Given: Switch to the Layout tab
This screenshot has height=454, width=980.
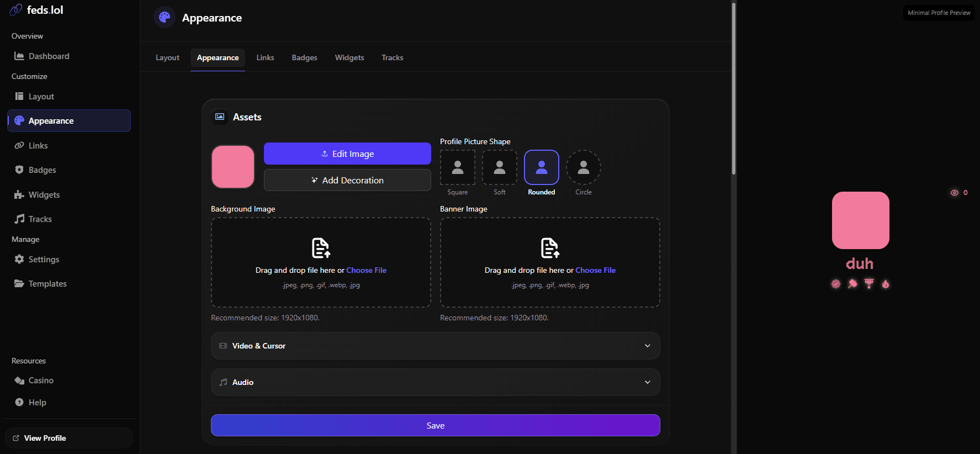Looking at the screenshot, I should [167, 57].
